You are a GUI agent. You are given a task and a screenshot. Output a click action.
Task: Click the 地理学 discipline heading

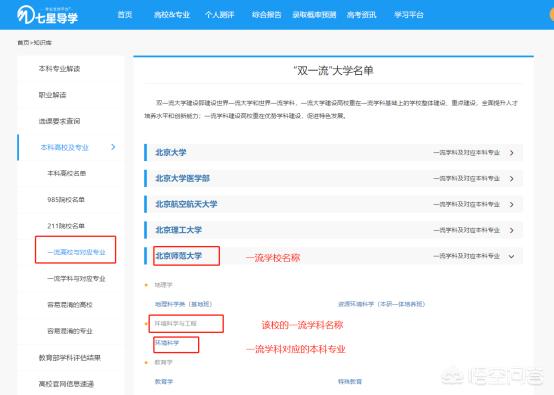pyautogui.click(x=163, y=285)
